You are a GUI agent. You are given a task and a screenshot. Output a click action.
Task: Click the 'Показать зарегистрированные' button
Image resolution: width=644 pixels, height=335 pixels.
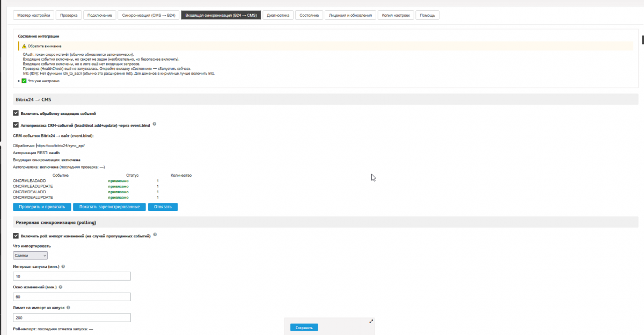point(109,207)
